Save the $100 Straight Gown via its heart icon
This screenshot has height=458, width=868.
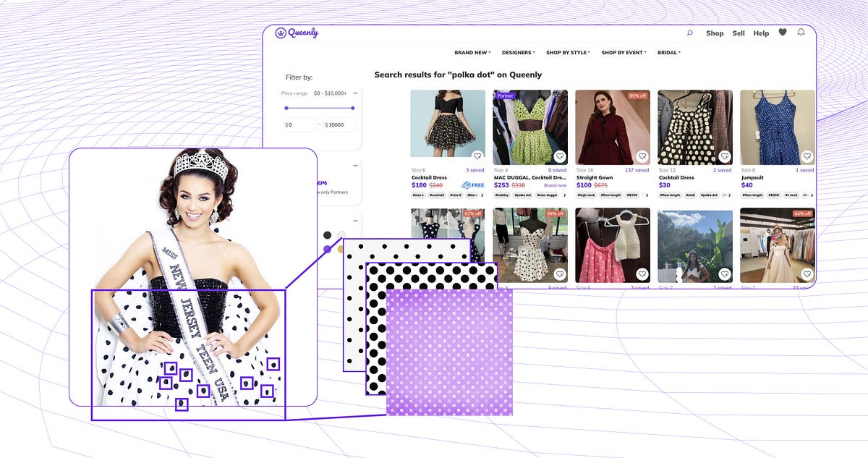click(x=642, y=155)
